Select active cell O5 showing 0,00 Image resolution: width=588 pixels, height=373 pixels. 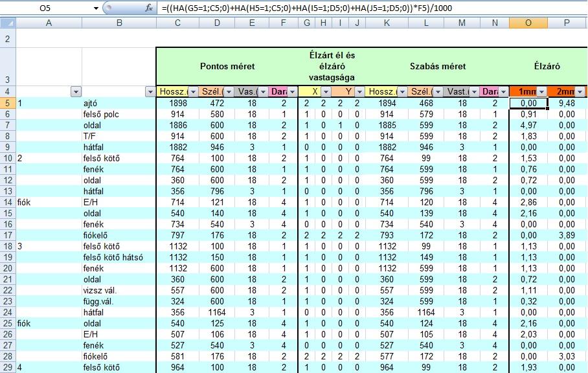pos(528,103)
